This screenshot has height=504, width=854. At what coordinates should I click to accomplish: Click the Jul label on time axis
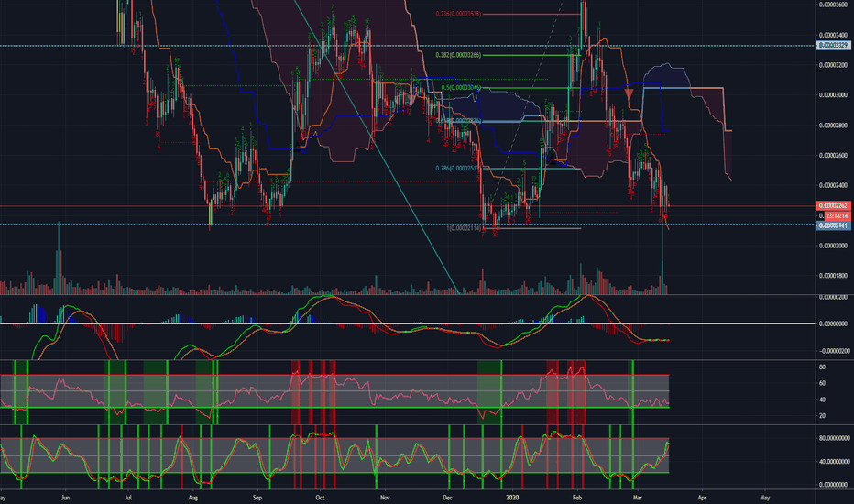(x=128, y=498)
